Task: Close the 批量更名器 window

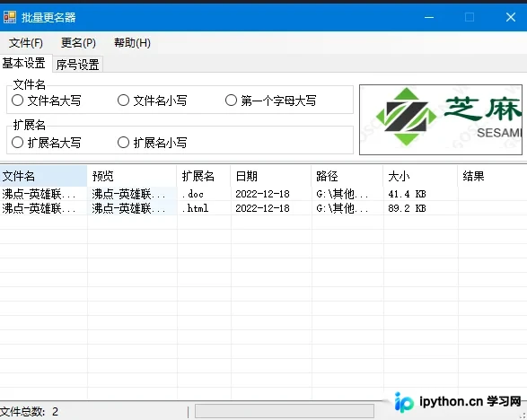Action: 511,17
